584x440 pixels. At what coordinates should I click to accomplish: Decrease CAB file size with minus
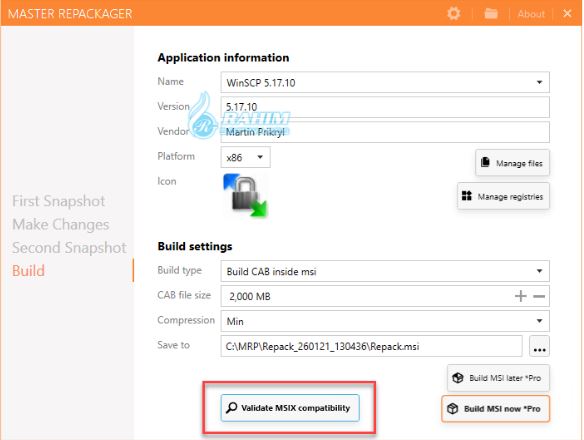click(539, 297)
